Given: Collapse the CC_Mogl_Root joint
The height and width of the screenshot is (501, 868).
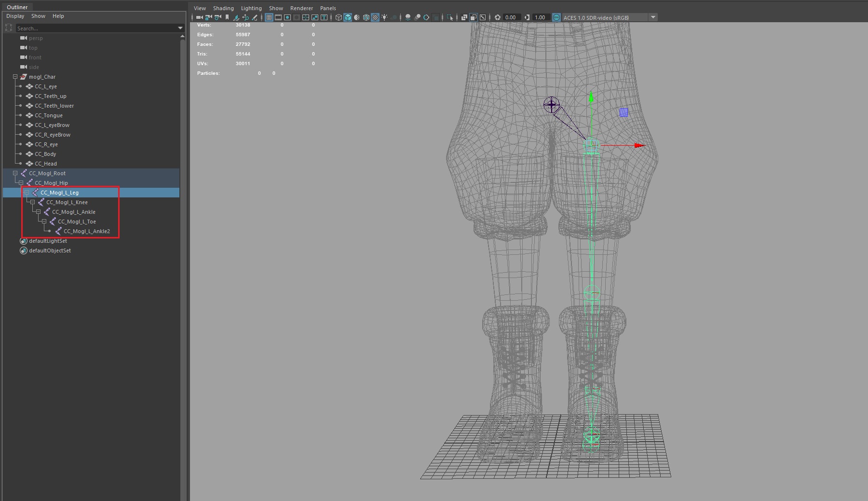Looking at the screenshot, I should click(15, 173).
